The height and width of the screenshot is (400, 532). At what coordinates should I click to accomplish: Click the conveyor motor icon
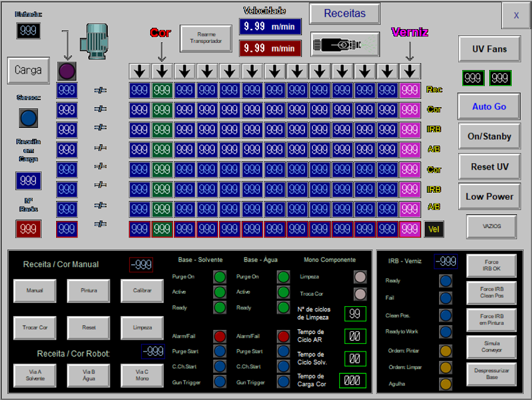[95, 38]
